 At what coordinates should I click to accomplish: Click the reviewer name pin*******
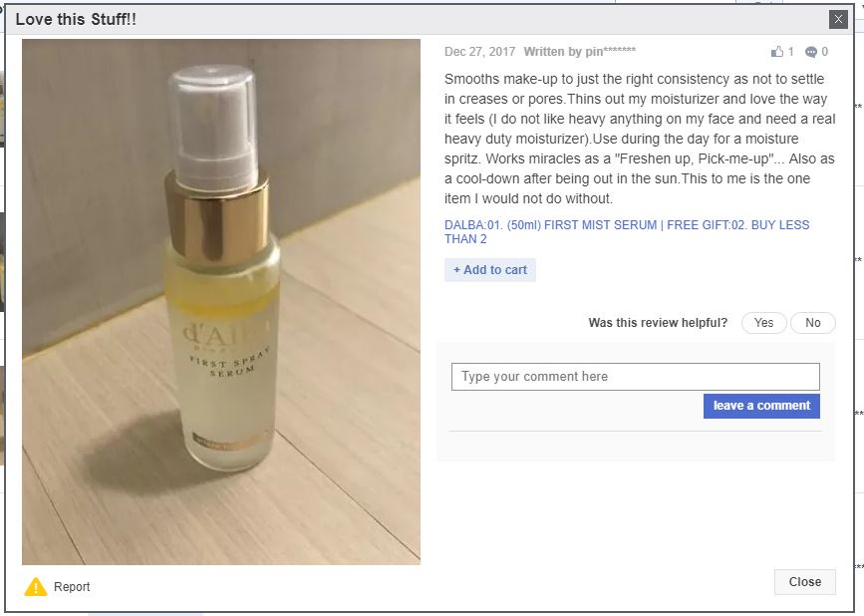pyautogui.click(x=611, y=51)
